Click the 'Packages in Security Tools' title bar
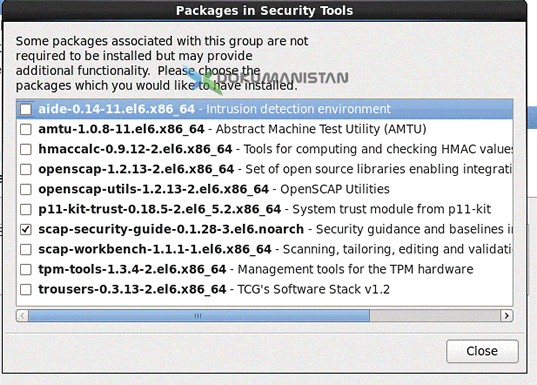Screen dimensions: 537x385 (x=264, y=11)
